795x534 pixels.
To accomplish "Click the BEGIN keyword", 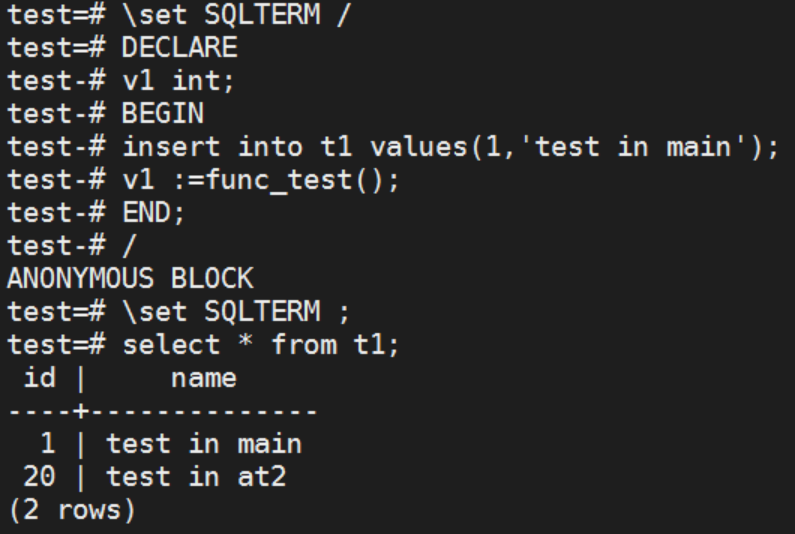I will coord(160,114).
